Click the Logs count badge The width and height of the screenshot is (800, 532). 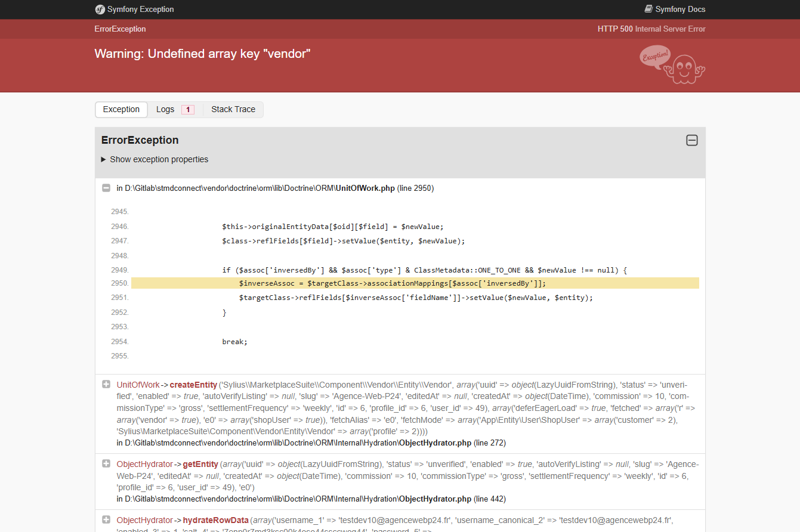click(187, 110)
